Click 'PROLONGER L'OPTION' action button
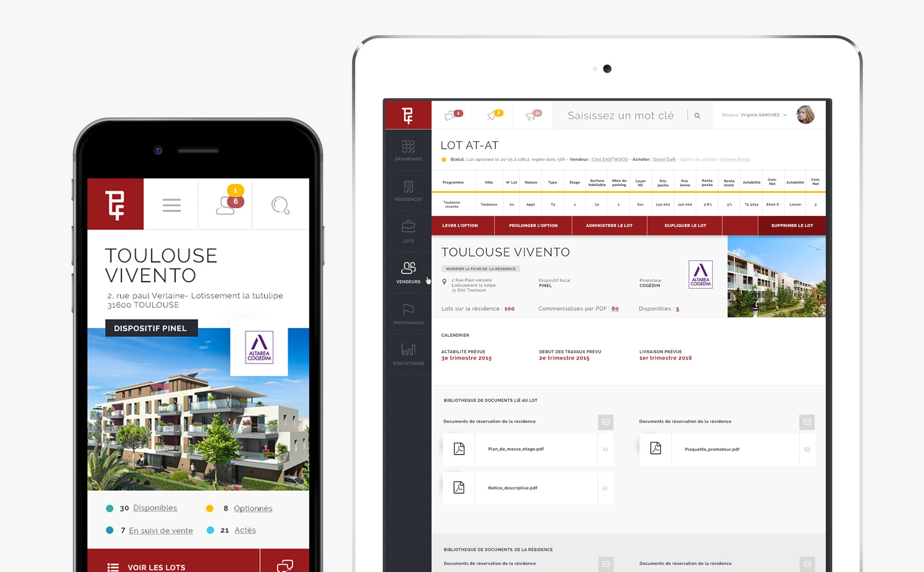 tap(533, 226)
